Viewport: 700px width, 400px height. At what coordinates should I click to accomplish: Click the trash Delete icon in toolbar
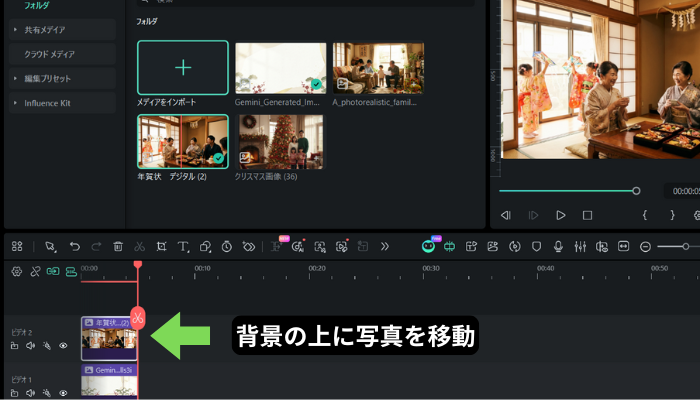pyautogui.click(x=118, y=246)
